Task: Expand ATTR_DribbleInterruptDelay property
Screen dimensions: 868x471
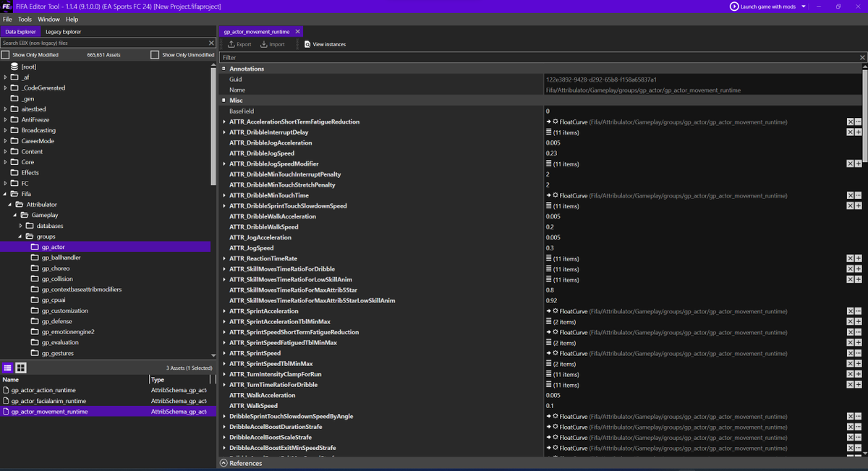Action: click(x=224, y=132)
